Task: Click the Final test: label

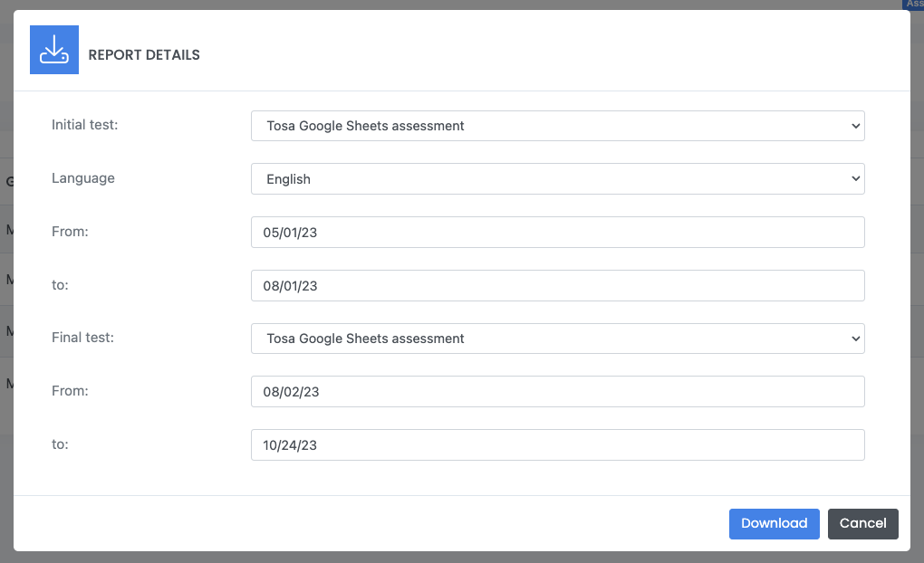Action: coord(82,338)
